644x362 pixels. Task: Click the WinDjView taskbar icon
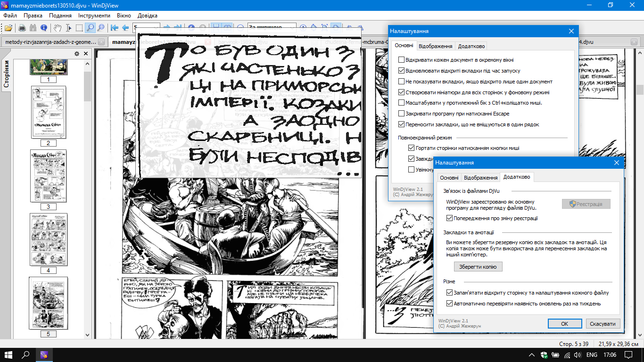44,354
